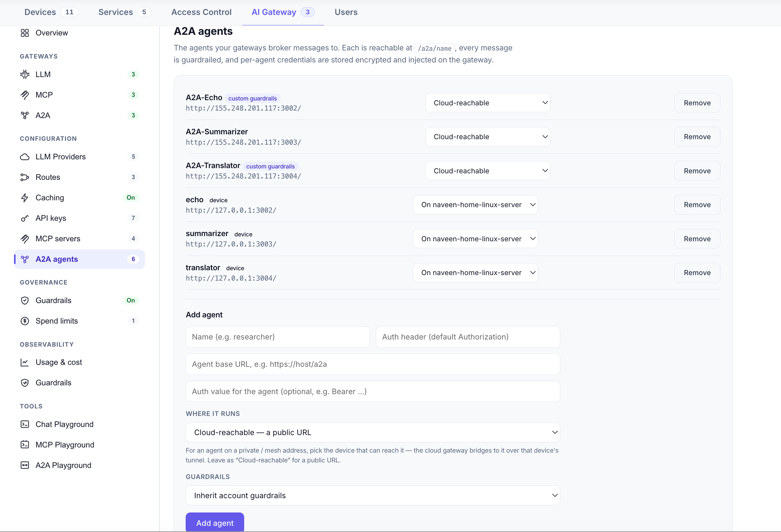Open the Where It Runs dropdown
This screenshot has width=781, height=532.
point(373,432)
